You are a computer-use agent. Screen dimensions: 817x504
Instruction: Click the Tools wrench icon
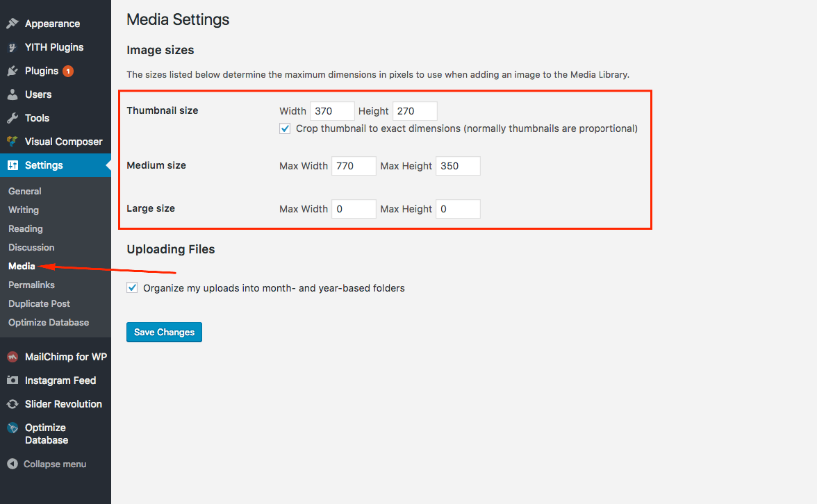[13, 118]
